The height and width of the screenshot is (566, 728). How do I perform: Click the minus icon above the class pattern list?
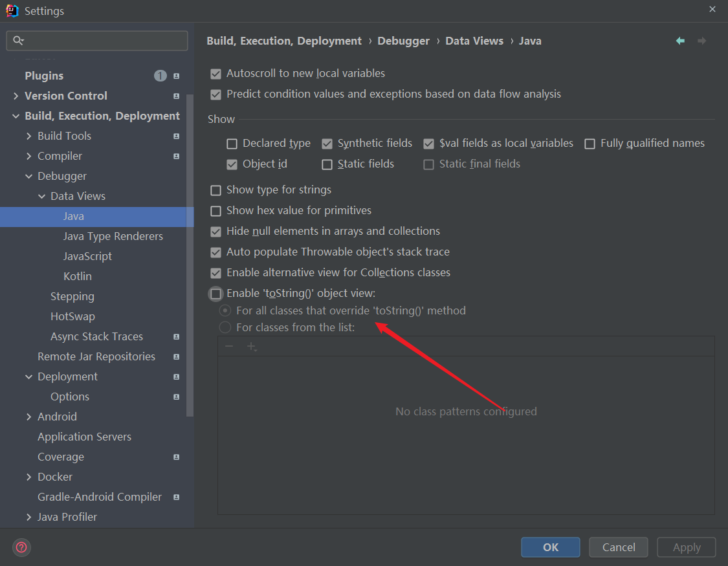[229, 346]
